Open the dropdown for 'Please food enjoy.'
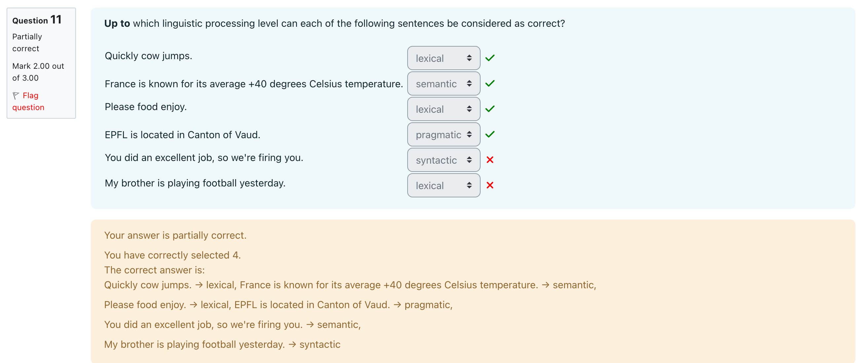 click(x=444, y=109)
